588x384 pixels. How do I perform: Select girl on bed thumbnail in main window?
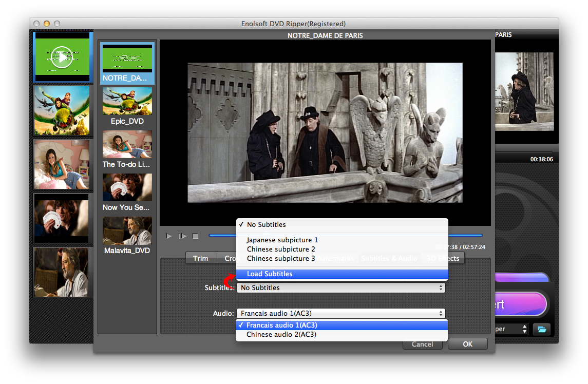coord(62,164)
